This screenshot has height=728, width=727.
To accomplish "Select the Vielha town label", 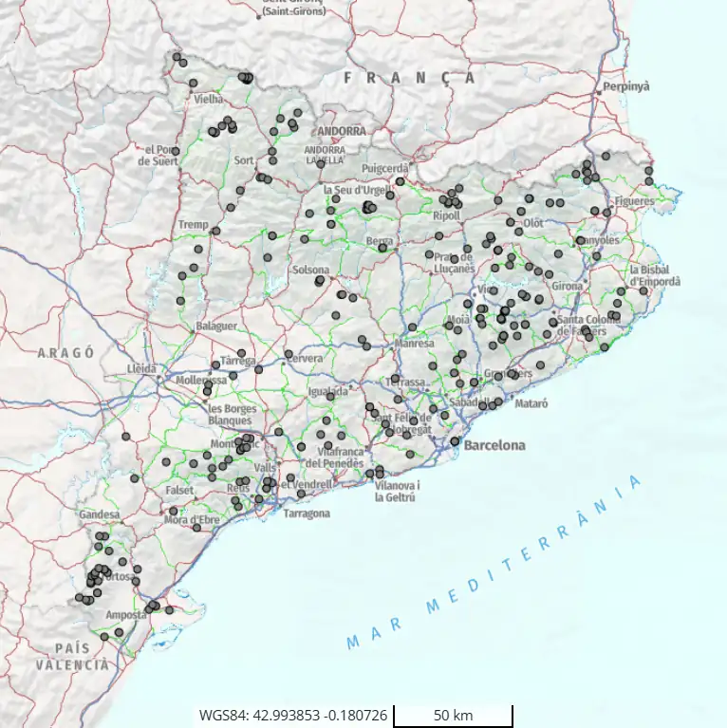I will 208,99.
